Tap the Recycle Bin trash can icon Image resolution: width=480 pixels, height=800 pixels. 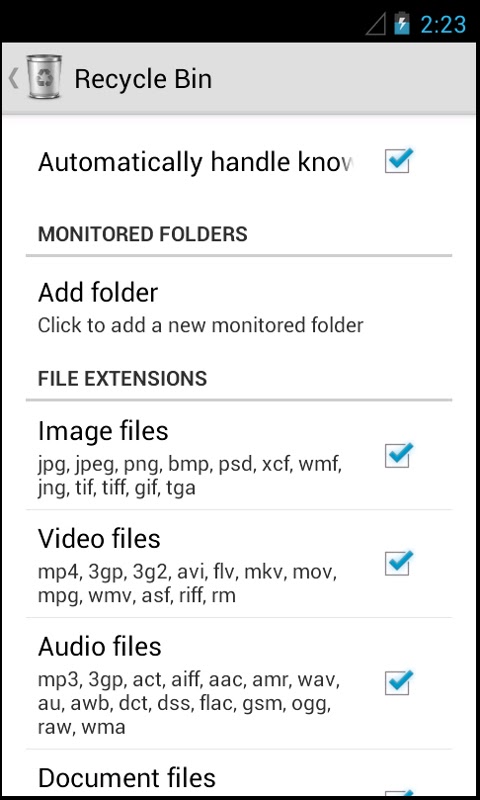tap(45, 77)
